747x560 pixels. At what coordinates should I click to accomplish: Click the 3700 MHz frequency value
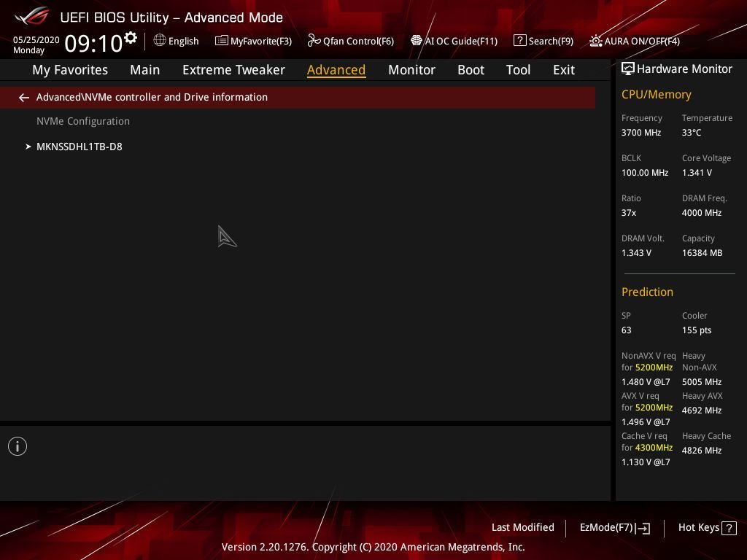click(x=640, y=133)
